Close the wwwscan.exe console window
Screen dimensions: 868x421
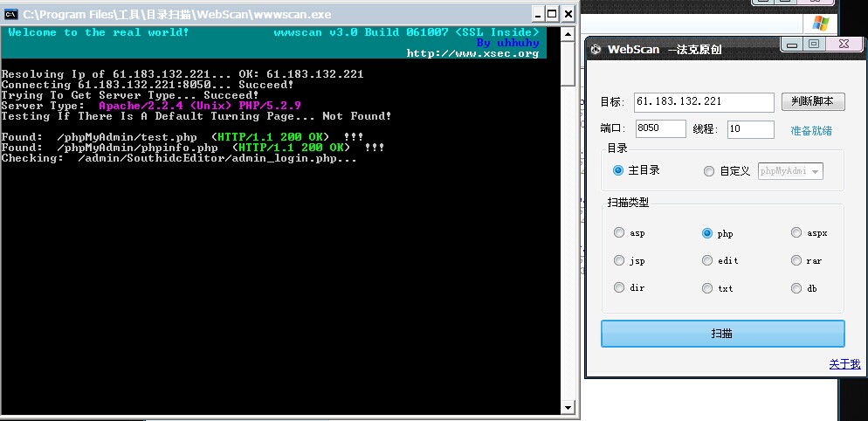pyautogui.click(x=568, y=14)
